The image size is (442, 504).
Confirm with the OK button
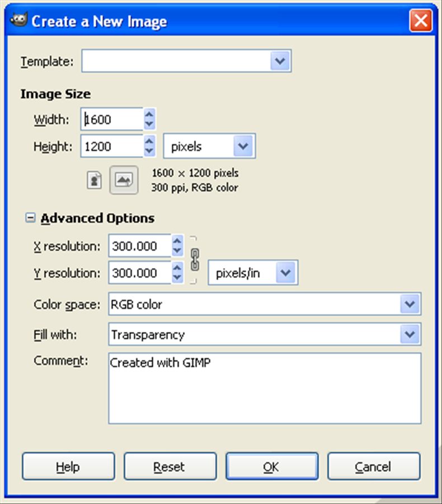coord(272,466)
